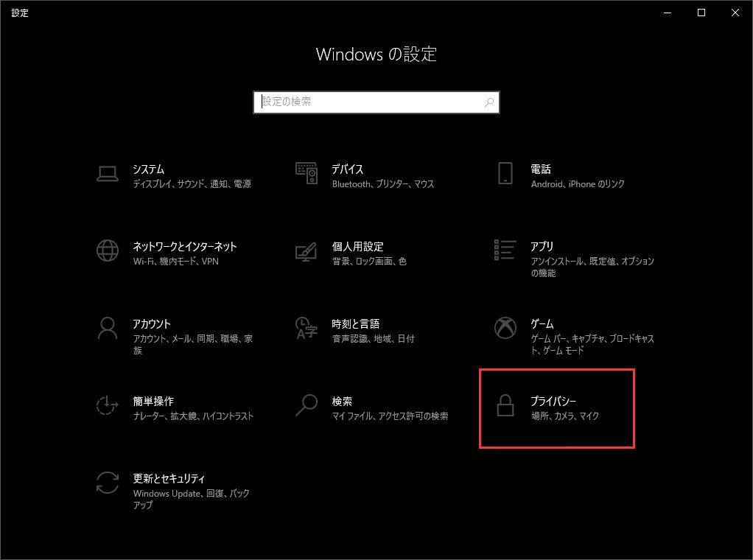
Task: Open the 電話 settings title
Action: coord(541,169)
